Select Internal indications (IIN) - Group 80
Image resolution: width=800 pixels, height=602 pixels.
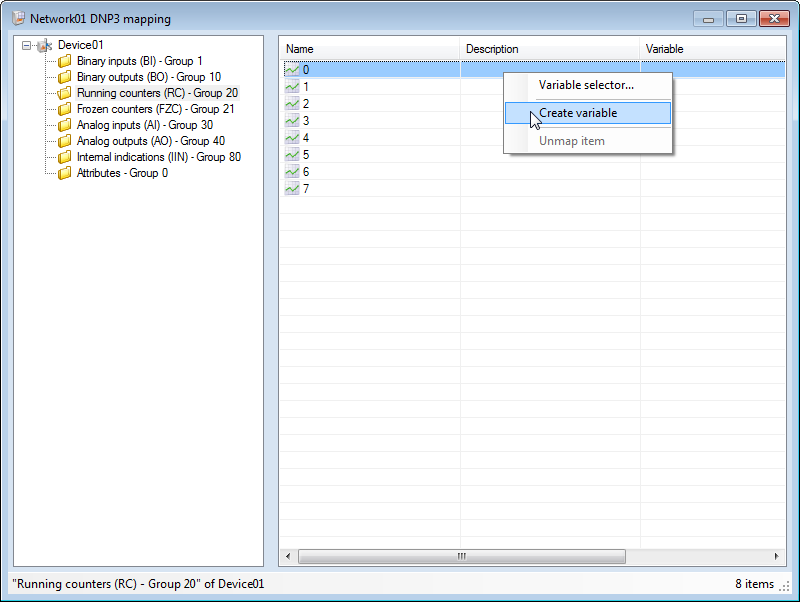(x=158, y=157)
